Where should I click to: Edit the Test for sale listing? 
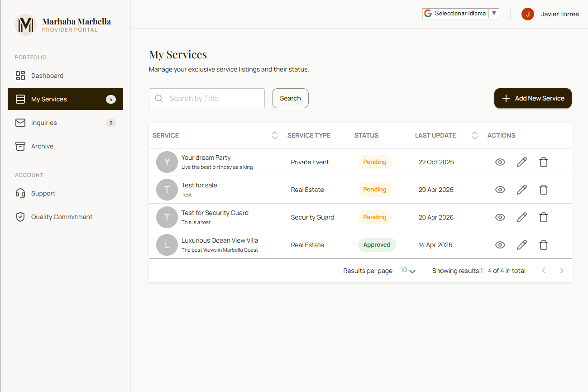[522, 190]
